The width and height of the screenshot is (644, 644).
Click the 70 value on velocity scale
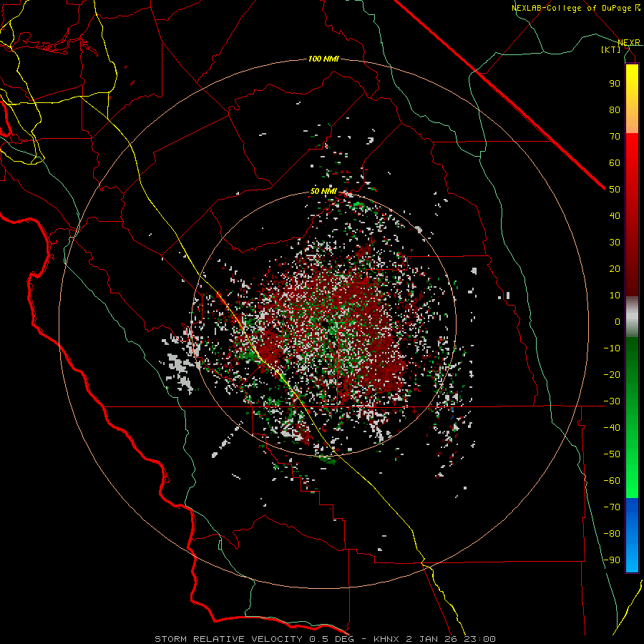615,137
